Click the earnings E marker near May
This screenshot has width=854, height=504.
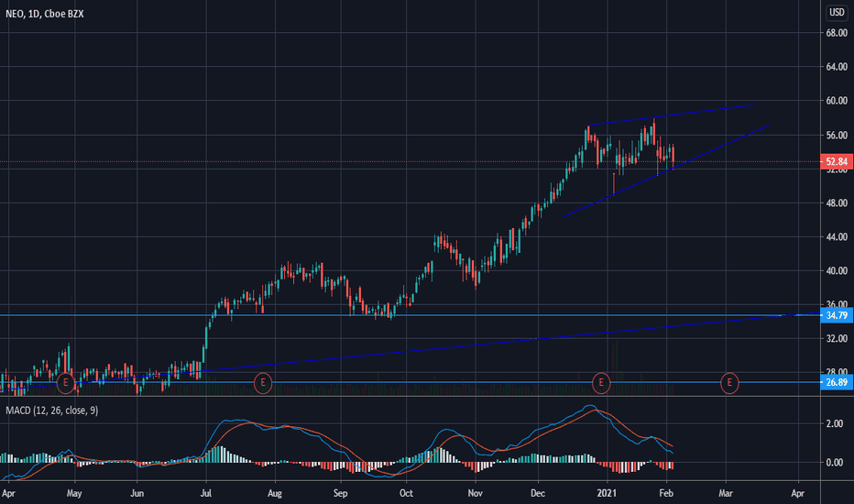[x=65, y=382]
